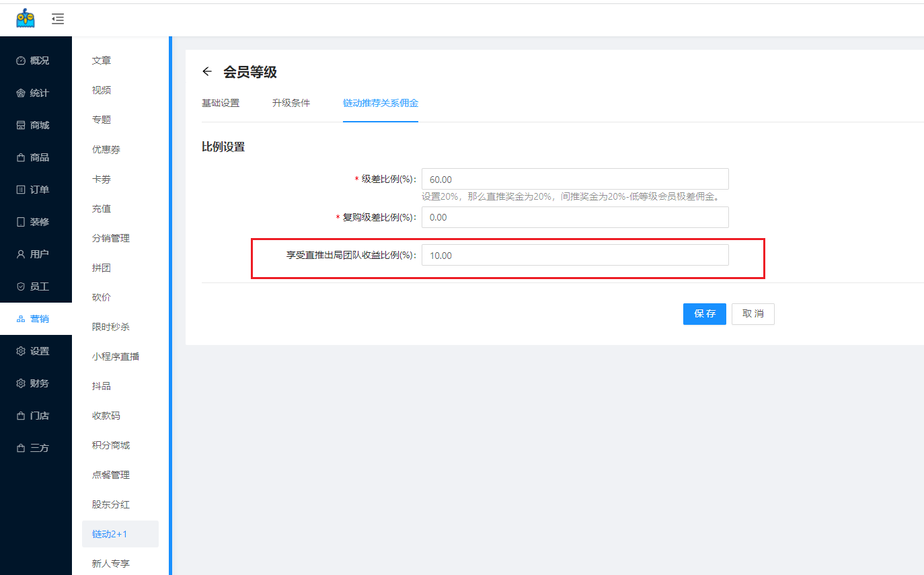Select 分销管理 in the marketing submenu
This screenshot has width=924, height=575.
click(x=111, y=238)
